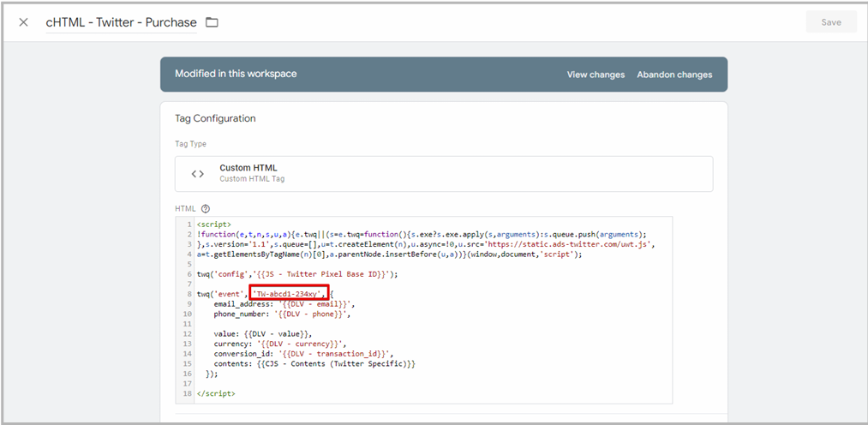Click the s.version='1.1' code line
This screenshot has height=425, width=868.
pyautogui.click(x=427, y=244)
